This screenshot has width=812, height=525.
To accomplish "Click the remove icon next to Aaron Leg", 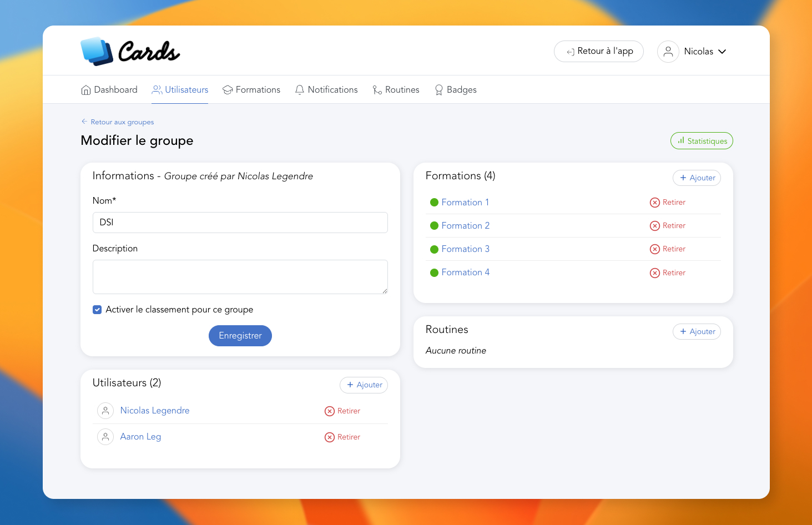I will pos(330,437).
